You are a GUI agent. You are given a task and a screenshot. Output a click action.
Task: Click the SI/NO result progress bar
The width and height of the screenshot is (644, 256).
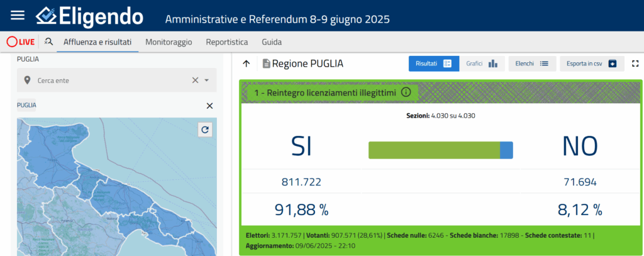tap(440, 150)
